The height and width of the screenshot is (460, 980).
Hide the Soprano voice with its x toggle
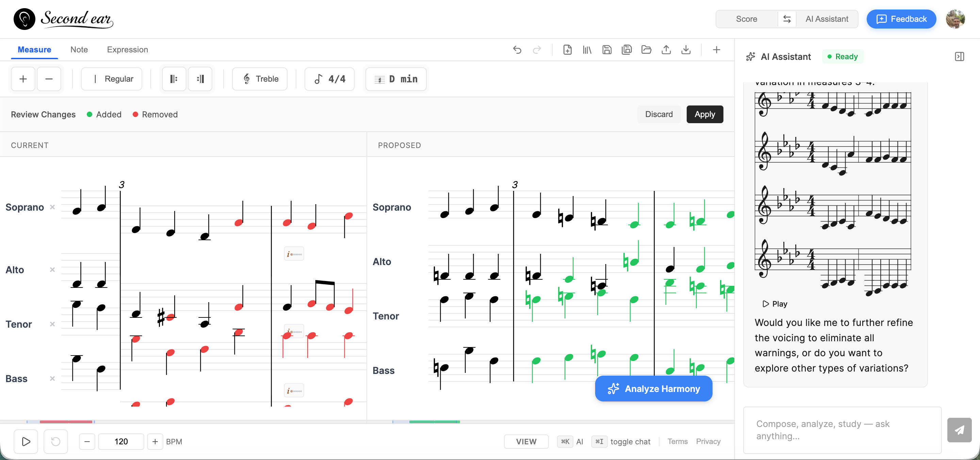tap(52, 207)
